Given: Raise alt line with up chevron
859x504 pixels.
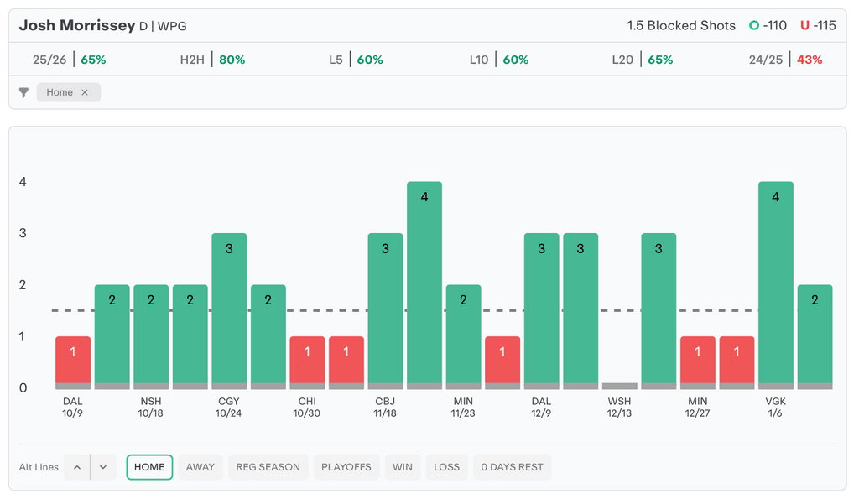Looking at the screenshot, I should 77,467.
